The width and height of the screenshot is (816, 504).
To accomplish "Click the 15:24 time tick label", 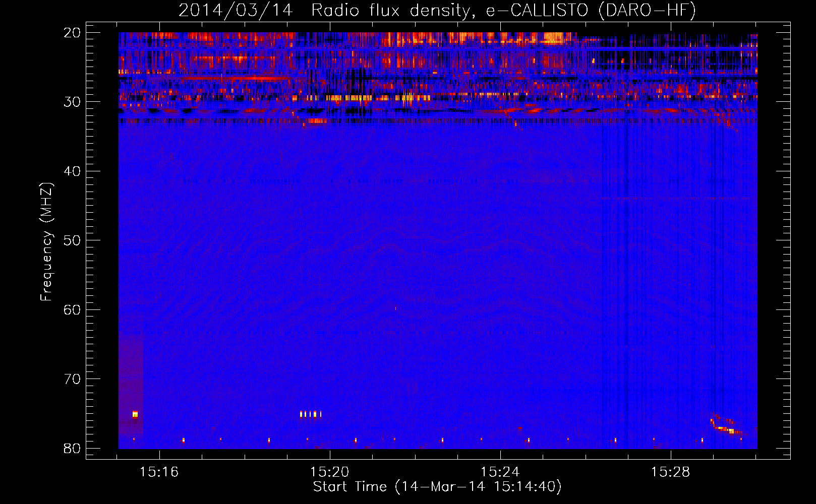I will pyautogui.click(x=500, y=472).
